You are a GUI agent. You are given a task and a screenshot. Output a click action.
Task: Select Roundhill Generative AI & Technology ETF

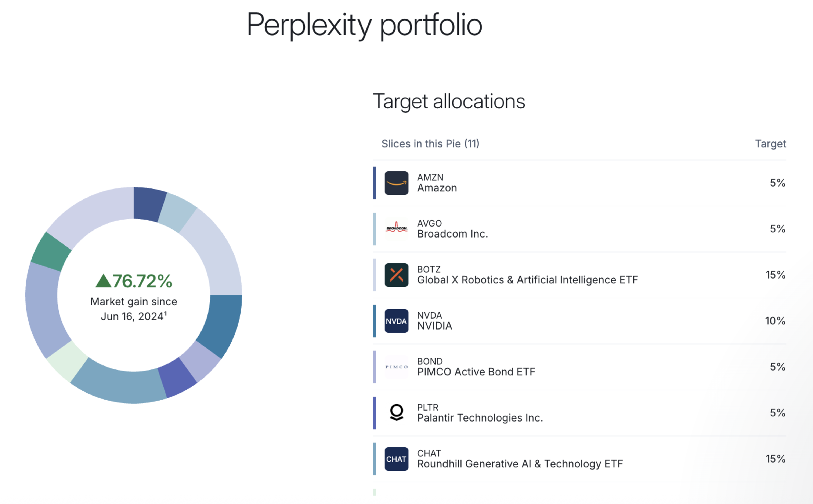520,464
